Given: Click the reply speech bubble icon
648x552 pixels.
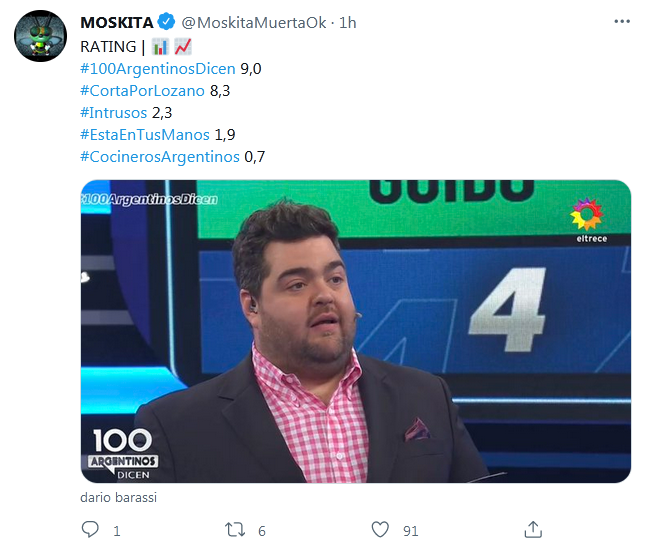Looking at the screenshot, I should 90,530.
